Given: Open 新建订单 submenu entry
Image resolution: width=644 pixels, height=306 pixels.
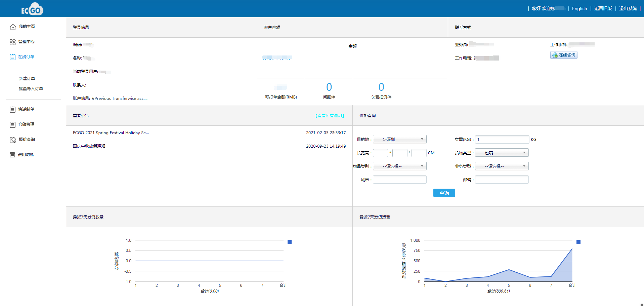Looking at the screenshot, I should [x=27, y=79].
